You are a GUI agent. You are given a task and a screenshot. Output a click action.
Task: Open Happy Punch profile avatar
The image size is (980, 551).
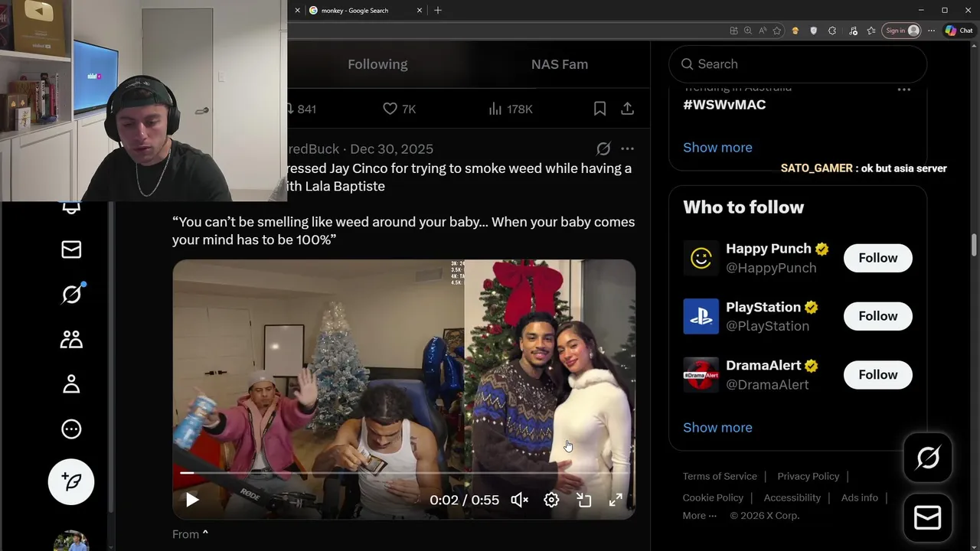click(x=701, y=258)
